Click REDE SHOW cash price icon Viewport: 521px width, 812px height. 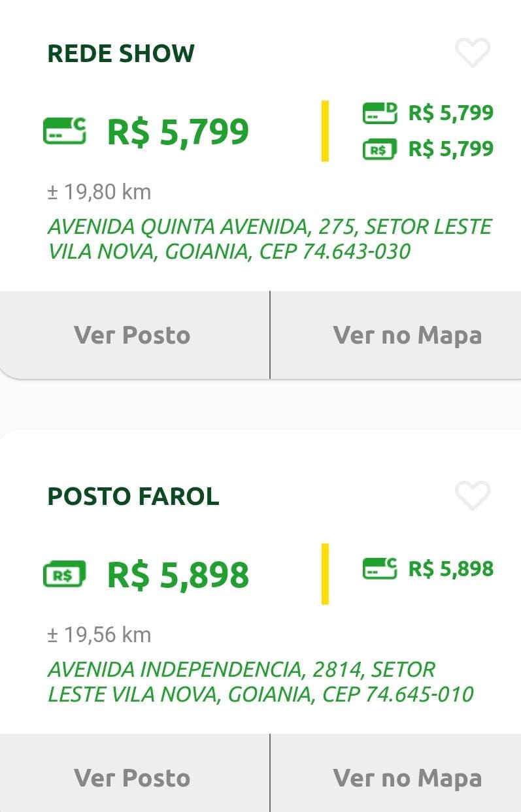coord(380,150)
